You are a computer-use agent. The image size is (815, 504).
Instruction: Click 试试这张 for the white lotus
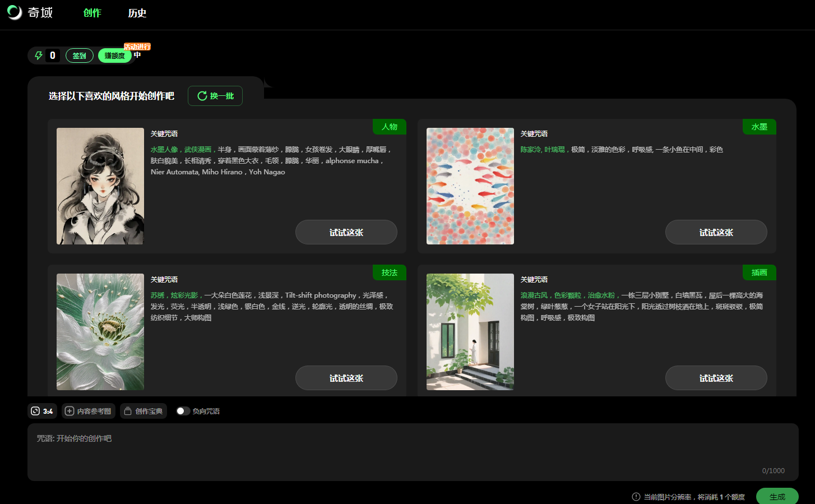coord(346,378)
